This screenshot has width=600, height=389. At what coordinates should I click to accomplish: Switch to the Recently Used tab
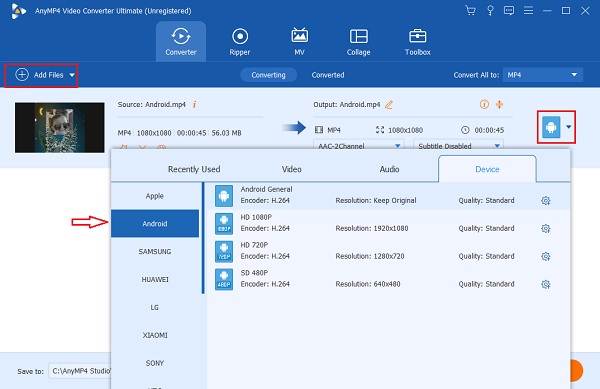coord(194,169)
